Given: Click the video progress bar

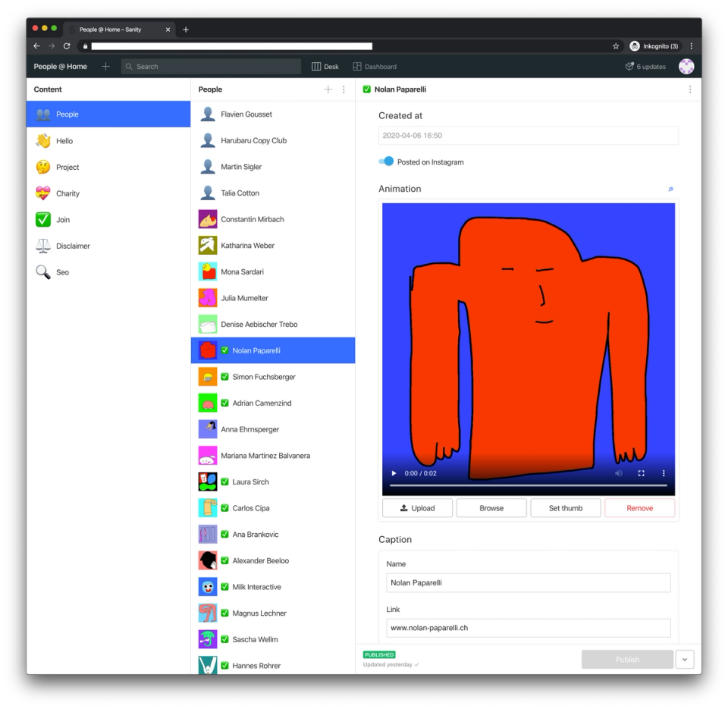Looking at the screenshot, I should click(x=529, y=485).
